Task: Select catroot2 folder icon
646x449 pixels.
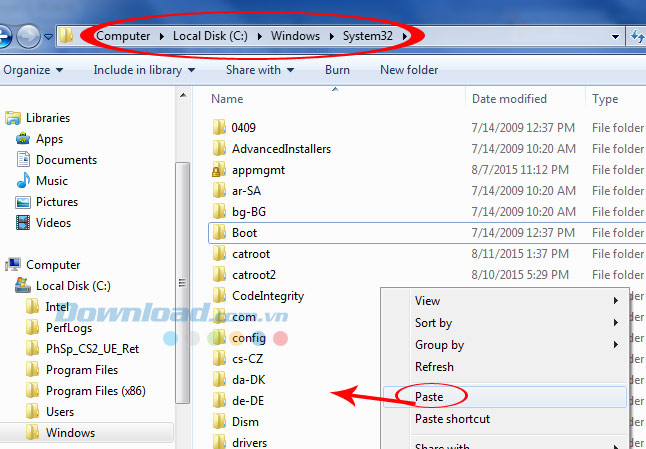Action: [219, 275]
